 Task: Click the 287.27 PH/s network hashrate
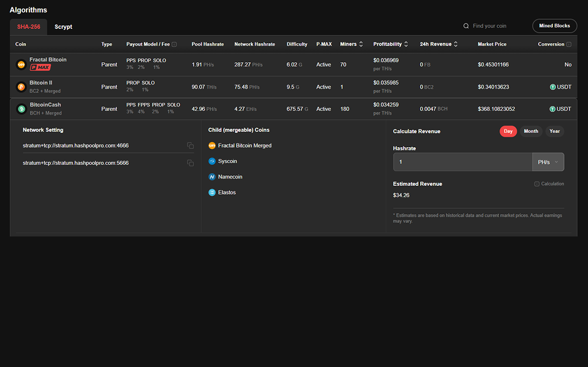tap(248, 65)
